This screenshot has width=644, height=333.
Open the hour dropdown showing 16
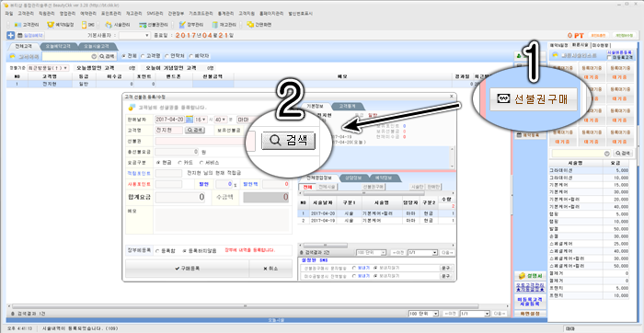(x=201, y=120)
